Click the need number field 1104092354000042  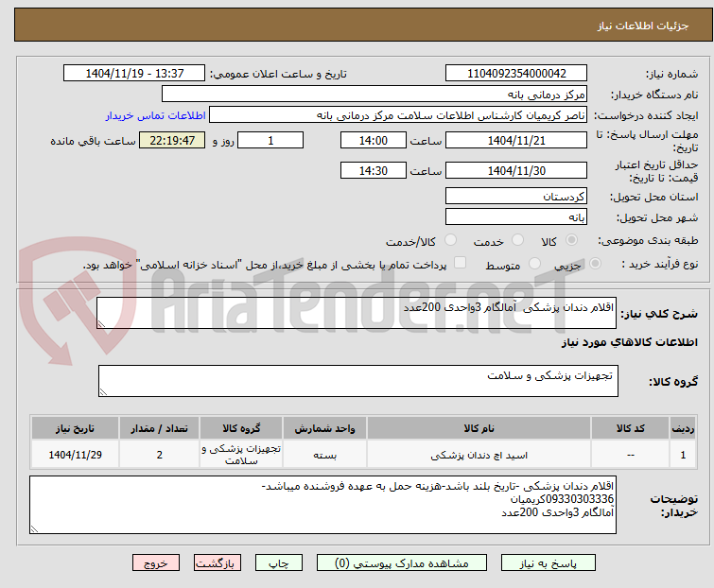tap(516, 74)
